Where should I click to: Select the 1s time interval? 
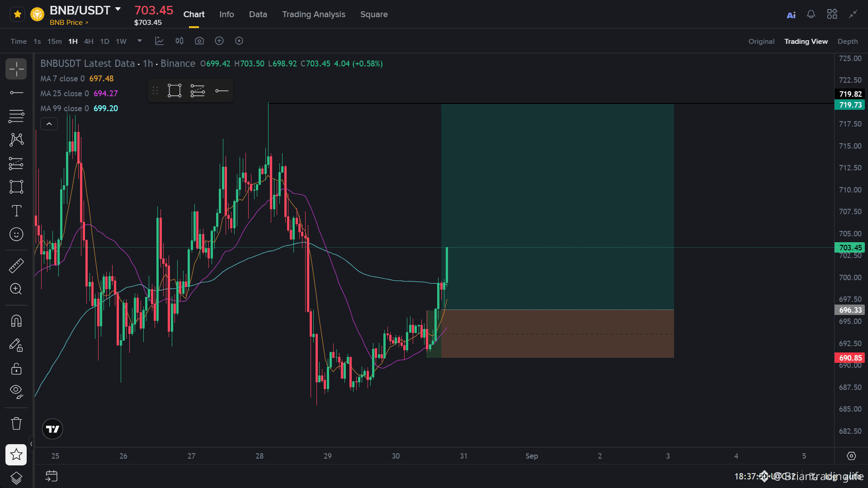click(37, 42)
